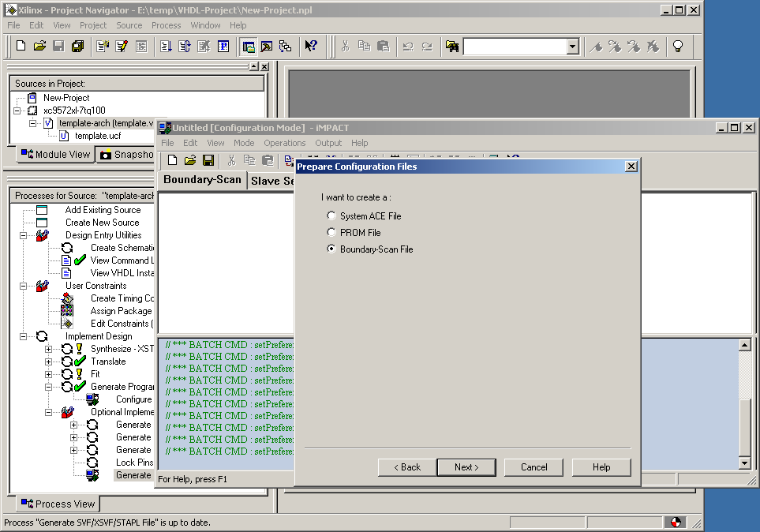Click the Cancel button in dialog
Image resolution: width=760 pixels, height=532 pixels.
[x=533, y=467]
